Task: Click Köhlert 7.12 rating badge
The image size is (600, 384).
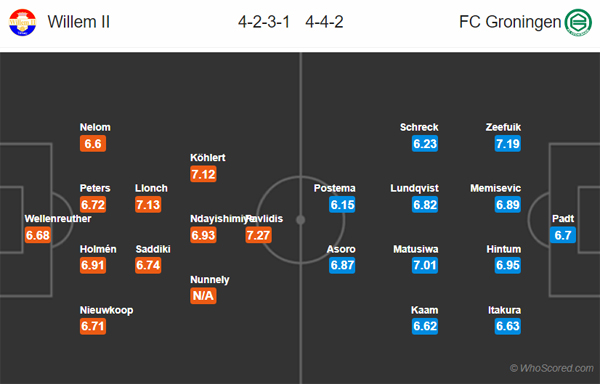Action: coord(203,174)
